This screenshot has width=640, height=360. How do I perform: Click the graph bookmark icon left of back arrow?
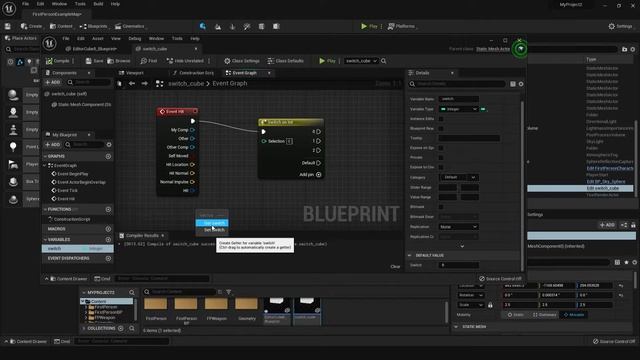pos(120,84)
